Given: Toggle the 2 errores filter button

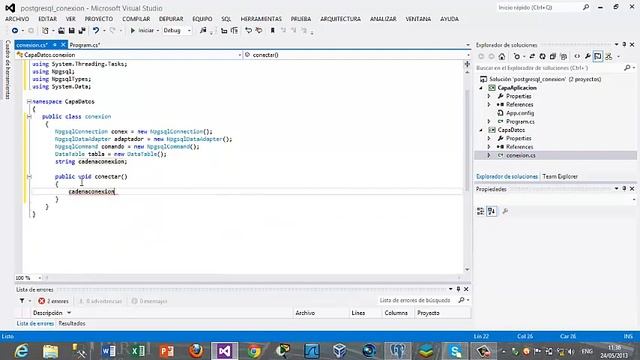Looking at the screenshot, I should pos(53,301).
